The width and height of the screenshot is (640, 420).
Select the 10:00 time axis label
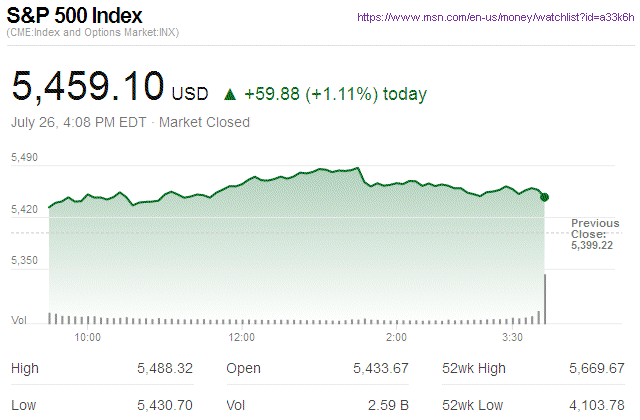tap(88, 337)
